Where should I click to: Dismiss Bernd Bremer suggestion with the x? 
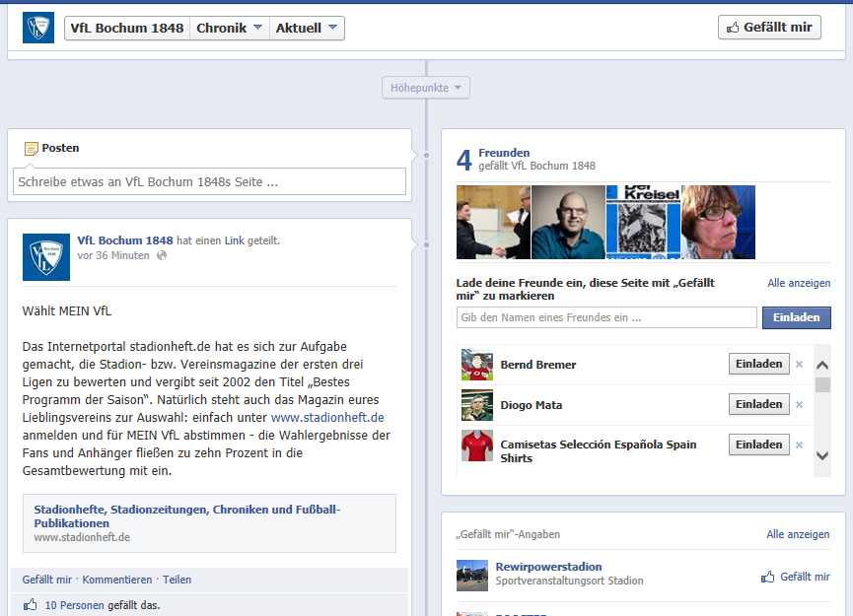799,365
